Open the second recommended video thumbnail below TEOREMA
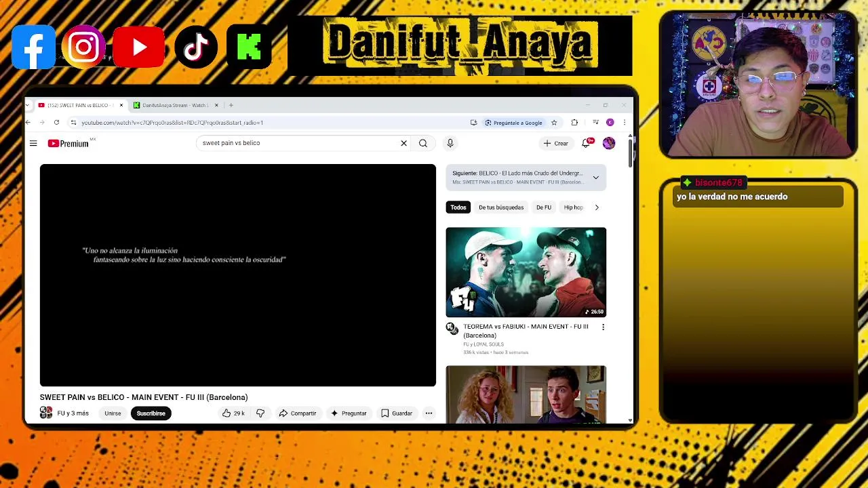The image size is (868, 488). pyautogui.click(x=526, y=395)
